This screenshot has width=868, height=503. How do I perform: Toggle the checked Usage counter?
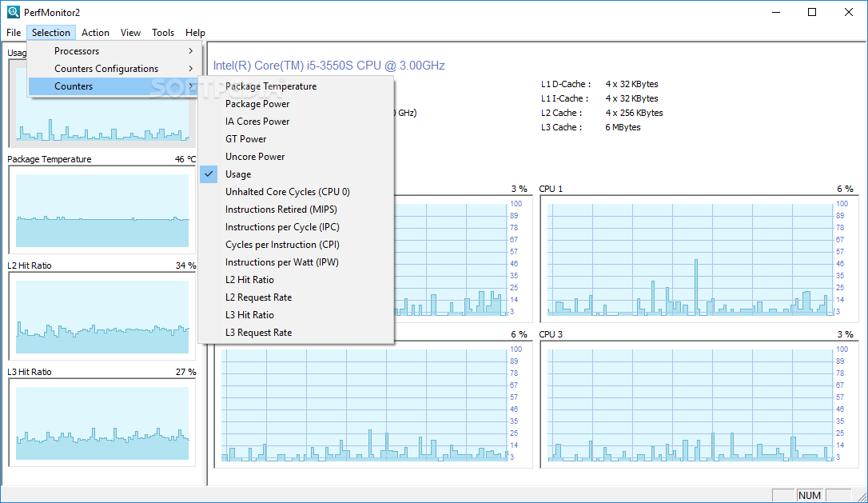pyautogui.click(x=297, y=174)
